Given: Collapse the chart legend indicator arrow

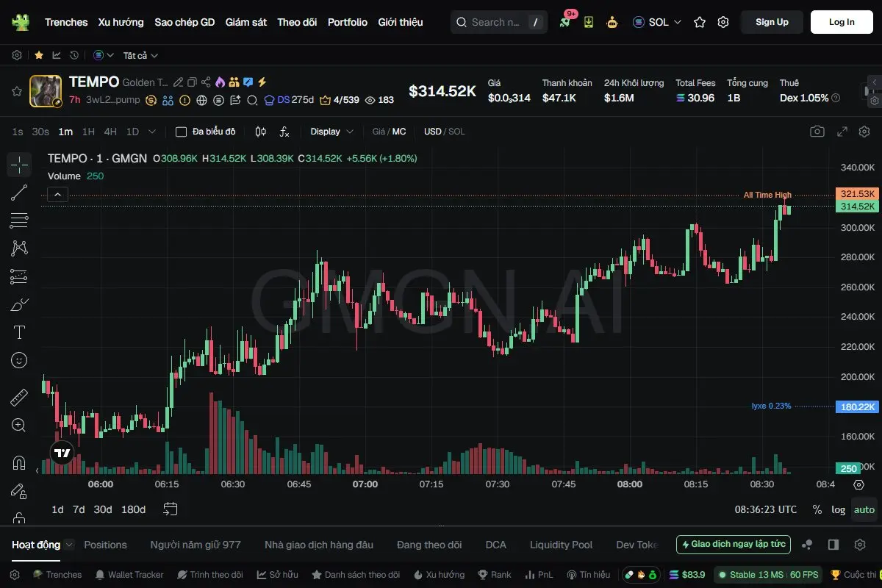Looking at the screenshot, I should click(x=57, y=194).
